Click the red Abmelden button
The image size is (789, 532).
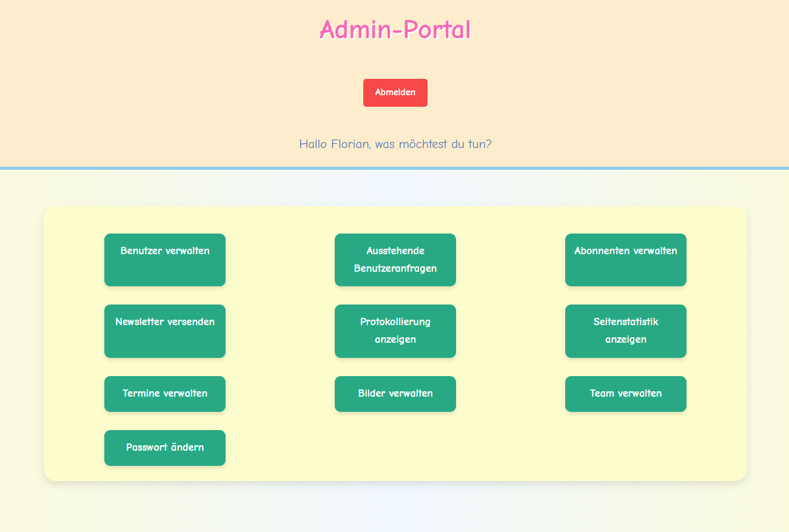coord(395,93)
